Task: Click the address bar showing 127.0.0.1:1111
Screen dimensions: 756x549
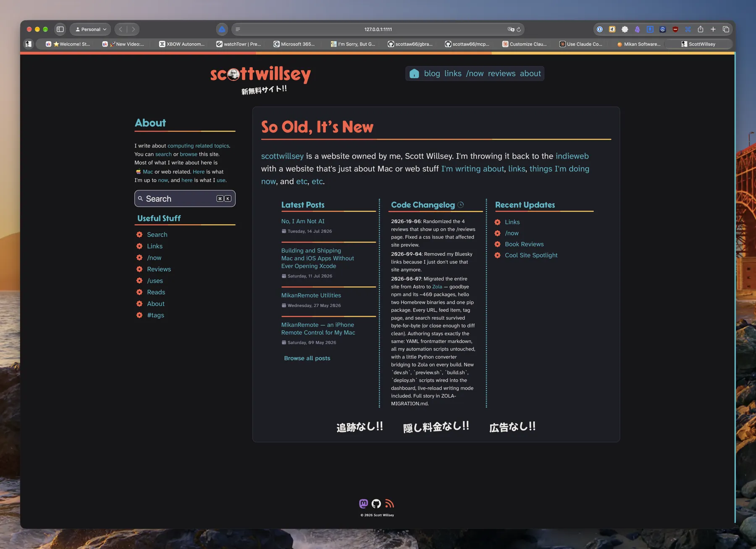Action: coord(378,29)
